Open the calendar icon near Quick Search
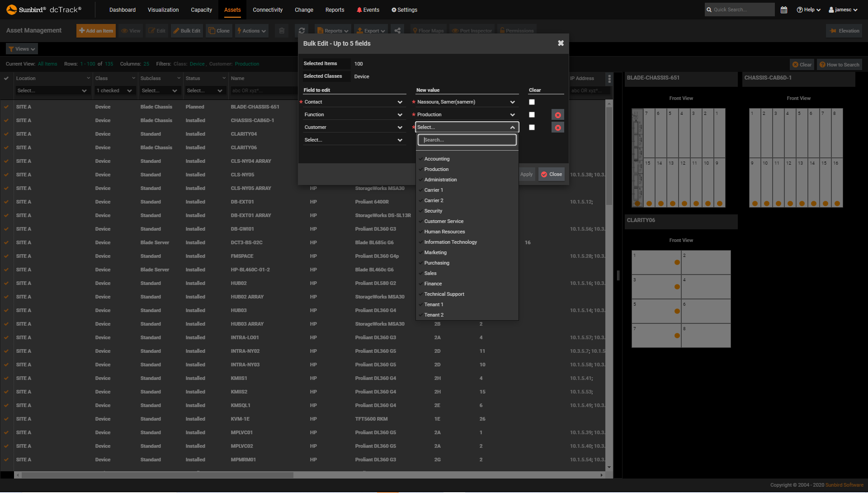868x493 pixels. [784, 9]
